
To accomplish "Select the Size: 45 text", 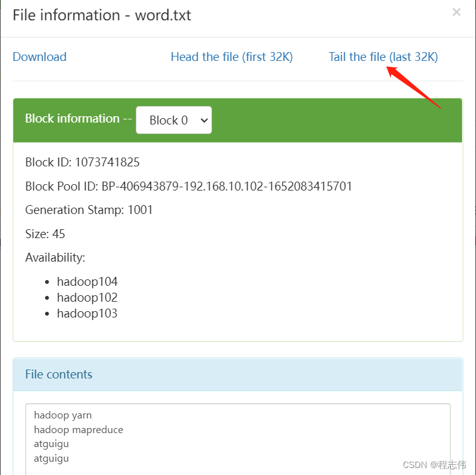I will 45,234.
